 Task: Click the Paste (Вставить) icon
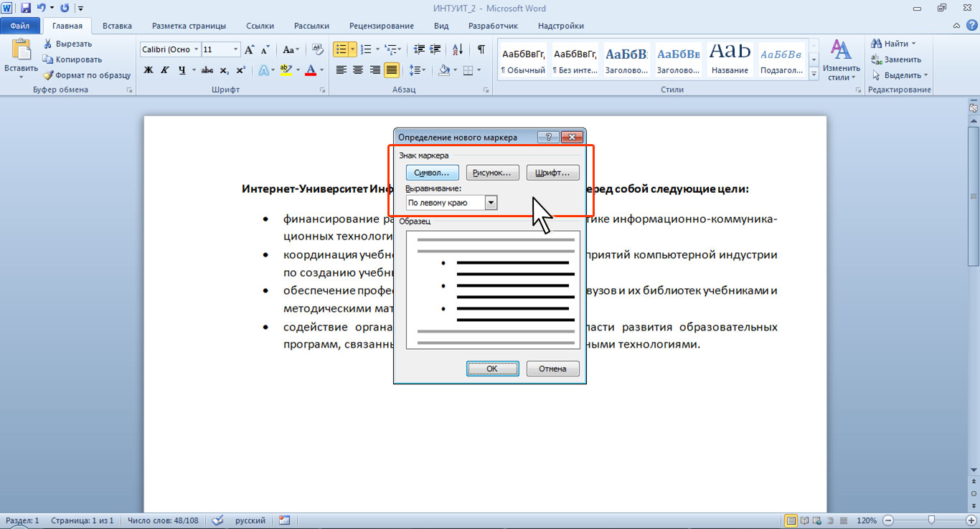coord(20,50)
